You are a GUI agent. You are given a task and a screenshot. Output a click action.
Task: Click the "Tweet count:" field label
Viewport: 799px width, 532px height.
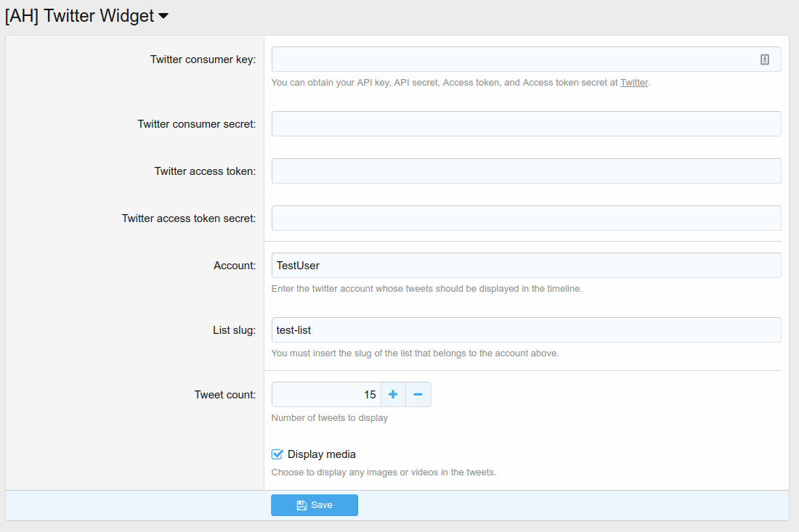tap(225, 395)
